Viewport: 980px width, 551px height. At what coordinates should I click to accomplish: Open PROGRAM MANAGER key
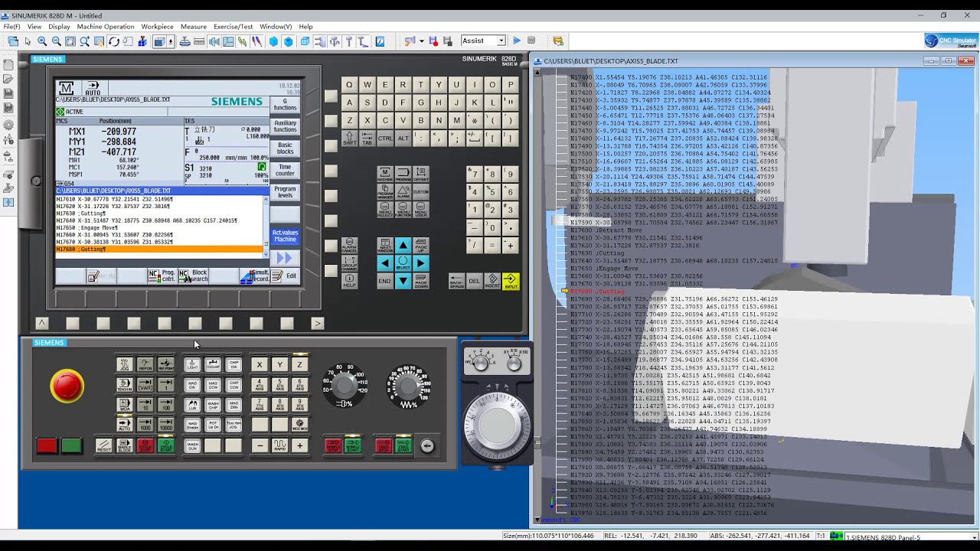(385, 191)
